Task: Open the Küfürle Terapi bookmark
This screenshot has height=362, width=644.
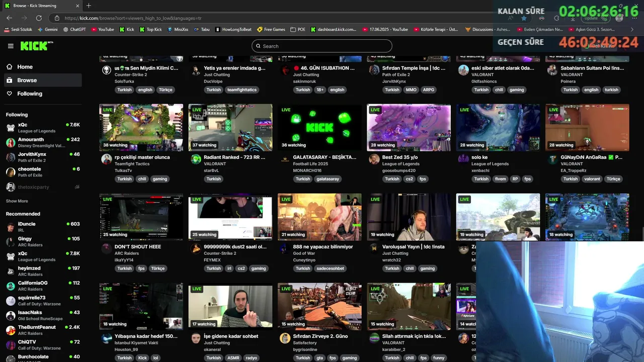Action: coord(436,30)
